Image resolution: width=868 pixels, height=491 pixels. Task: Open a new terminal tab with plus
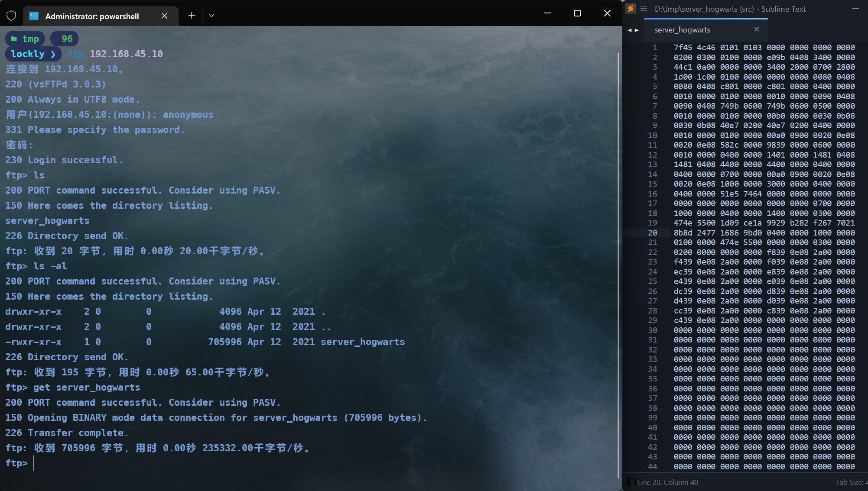coord(192,16)
